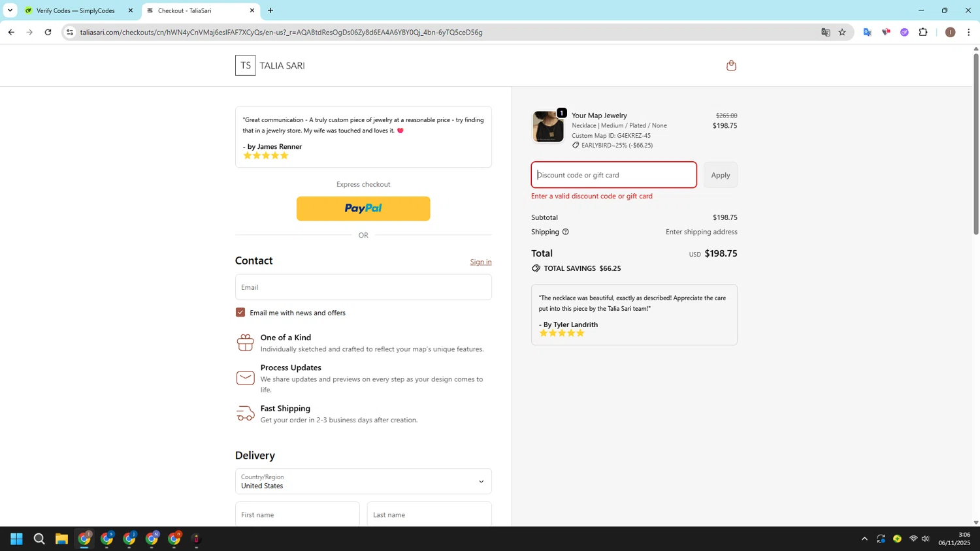980x551 pixels.
Task: Click the TOTAL SAVINGS $66.25 text
Action: pos(582,268)
